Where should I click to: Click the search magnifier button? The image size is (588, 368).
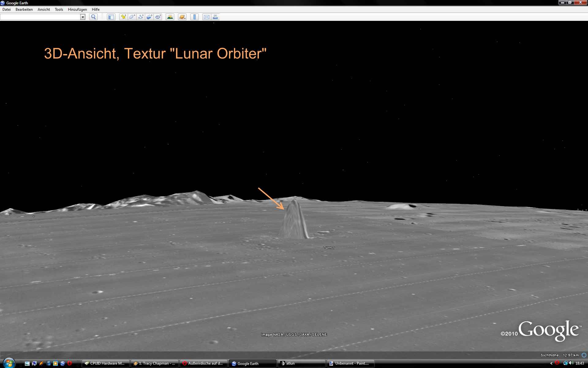coord(93,17)
